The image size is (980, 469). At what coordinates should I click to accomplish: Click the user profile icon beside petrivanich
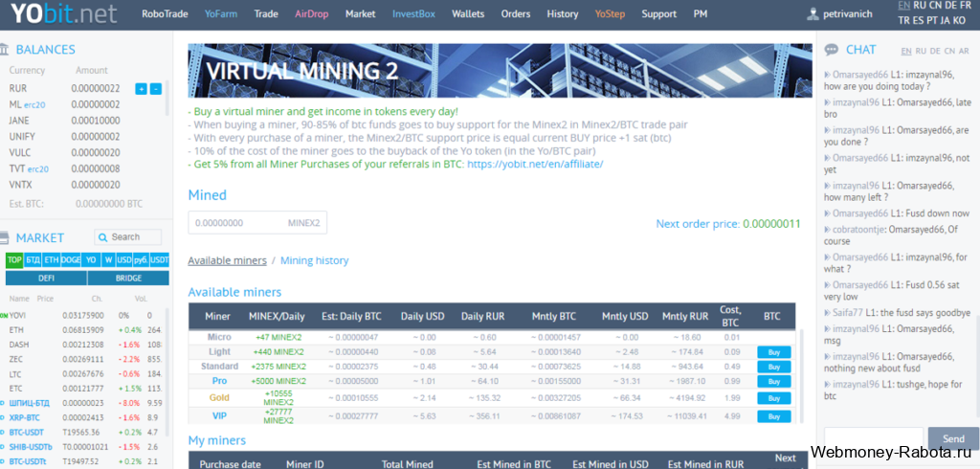(813, 13)
